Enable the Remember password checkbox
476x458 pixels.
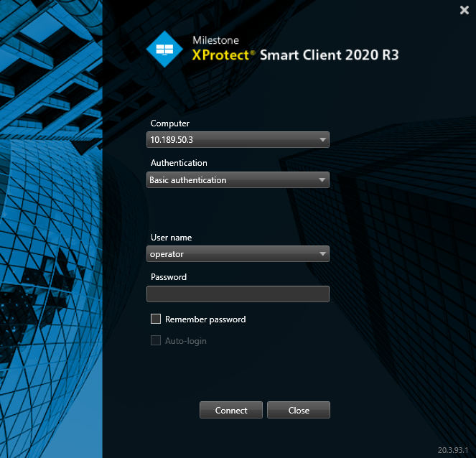pos(156,319)
